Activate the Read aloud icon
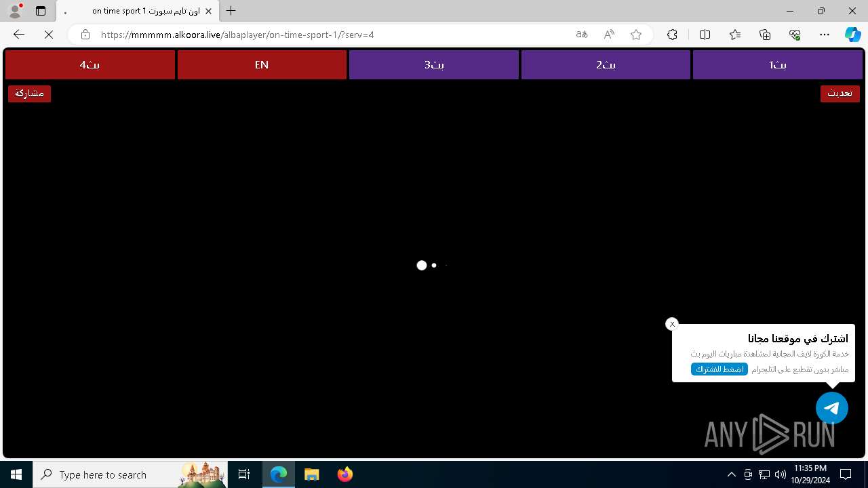 pos(609,35)
